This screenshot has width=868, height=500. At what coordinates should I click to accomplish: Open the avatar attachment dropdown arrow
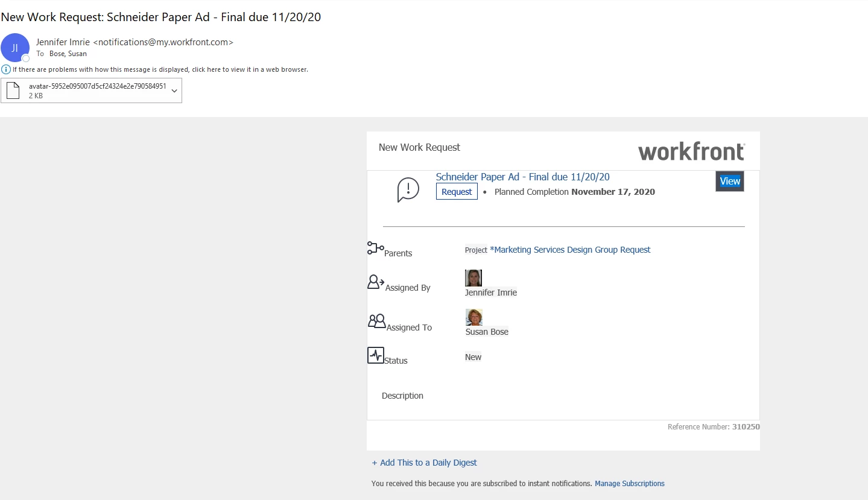coord(174,90)
